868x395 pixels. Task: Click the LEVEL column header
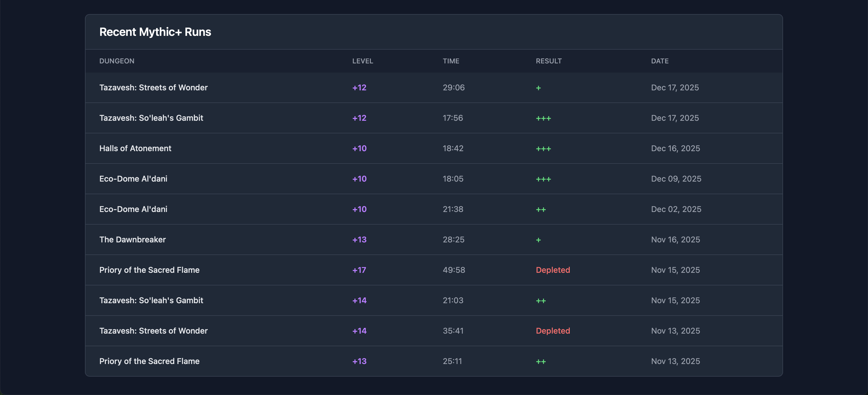click(363, 61)
